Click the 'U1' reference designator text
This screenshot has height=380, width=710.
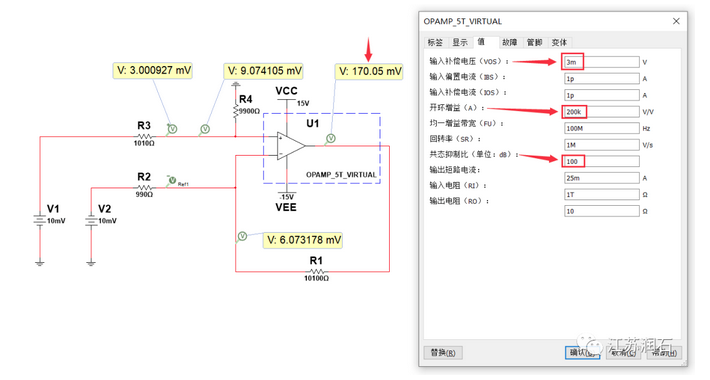pyautogui.click(x=313, y=123)
